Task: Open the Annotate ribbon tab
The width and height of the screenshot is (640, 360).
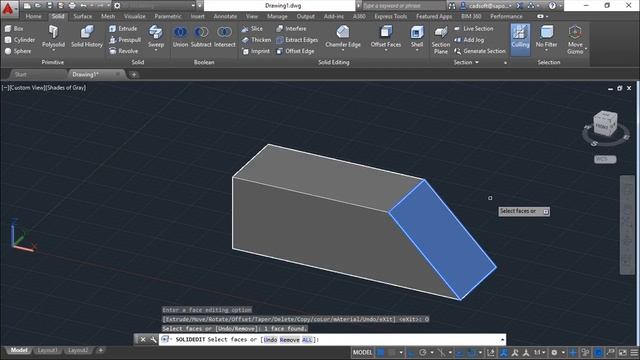Action: click(225, 16)
